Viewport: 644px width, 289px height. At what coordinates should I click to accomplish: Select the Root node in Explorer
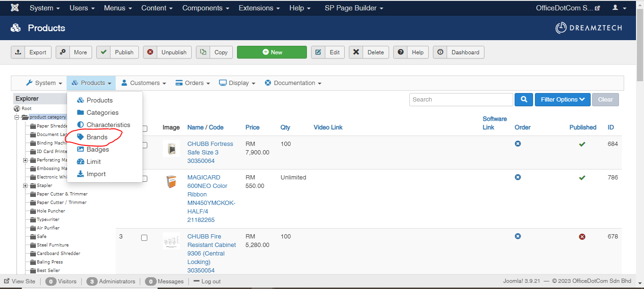(26, 109)
